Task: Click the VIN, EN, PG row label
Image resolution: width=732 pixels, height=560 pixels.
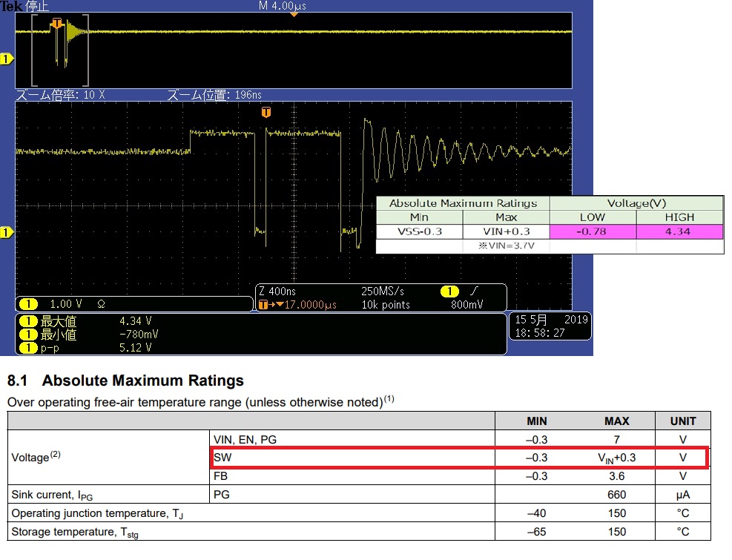Action: pyautogui.click(x=245, y=440)
